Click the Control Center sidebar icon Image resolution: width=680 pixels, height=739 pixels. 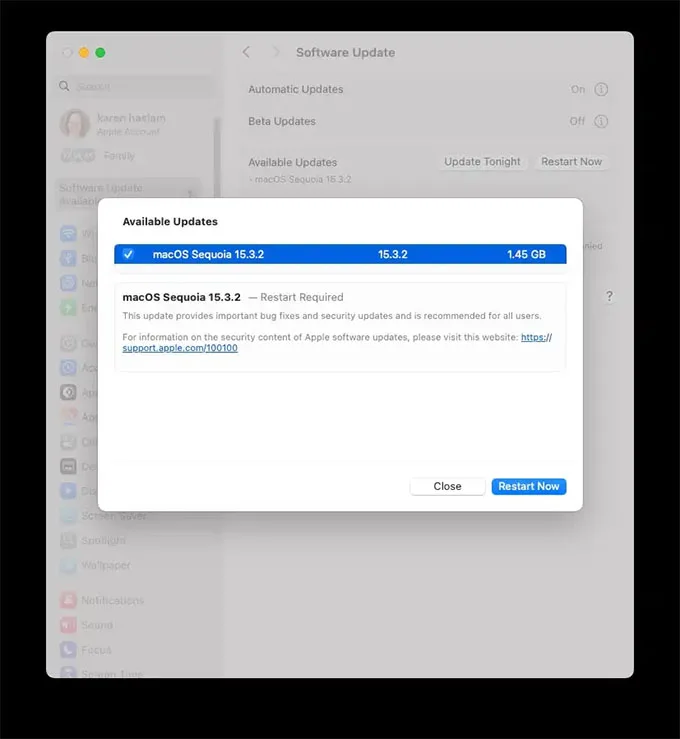68,442
